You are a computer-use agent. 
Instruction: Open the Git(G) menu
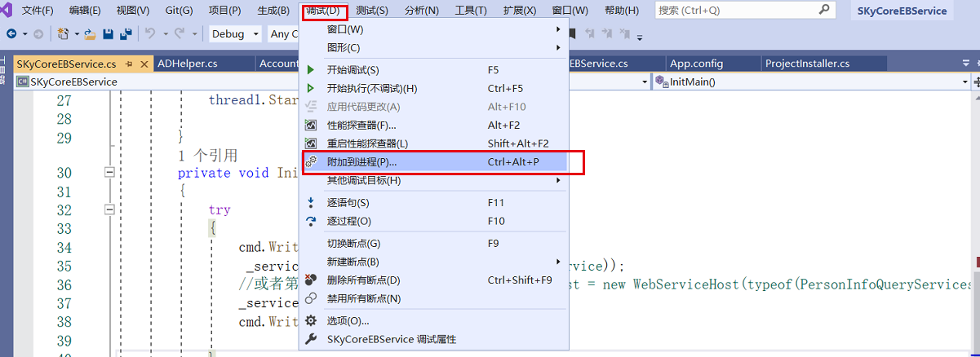click(x=177, y=11)
